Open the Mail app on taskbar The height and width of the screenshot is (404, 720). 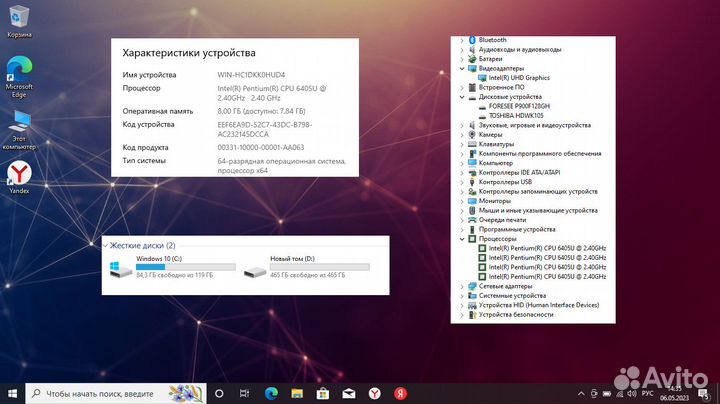tap(349, 393)
